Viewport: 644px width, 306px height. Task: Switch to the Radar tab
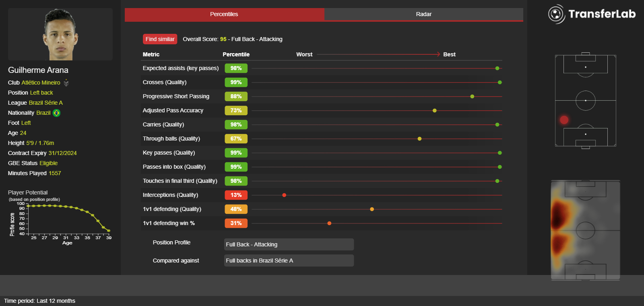pos(423,14)
